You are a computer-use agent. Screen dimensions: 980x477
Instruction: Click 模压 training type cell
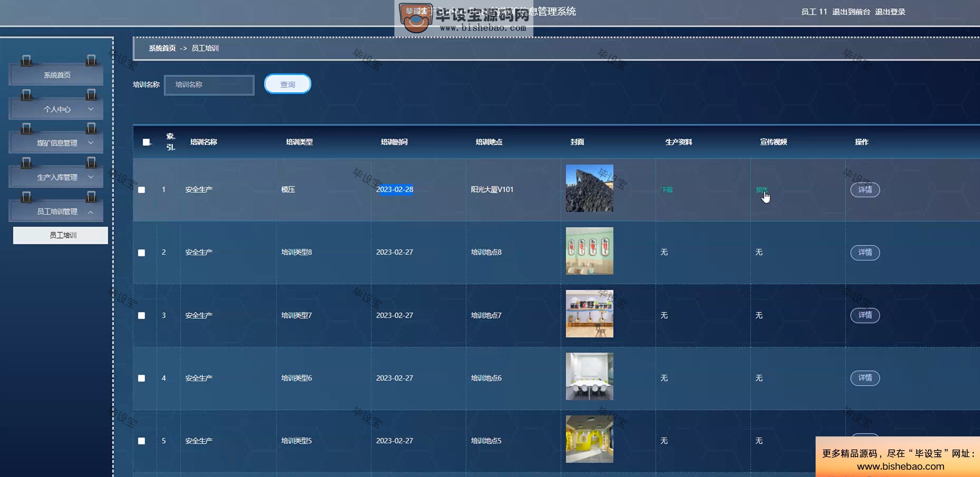(288, 189)
